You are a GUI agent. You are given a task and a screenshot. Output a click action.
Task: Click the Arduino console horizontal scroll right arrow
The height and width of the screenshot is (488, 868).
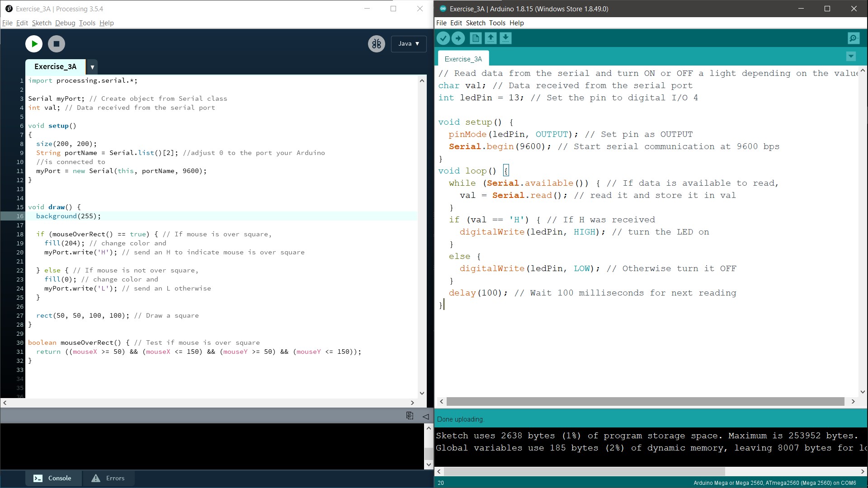863,471
